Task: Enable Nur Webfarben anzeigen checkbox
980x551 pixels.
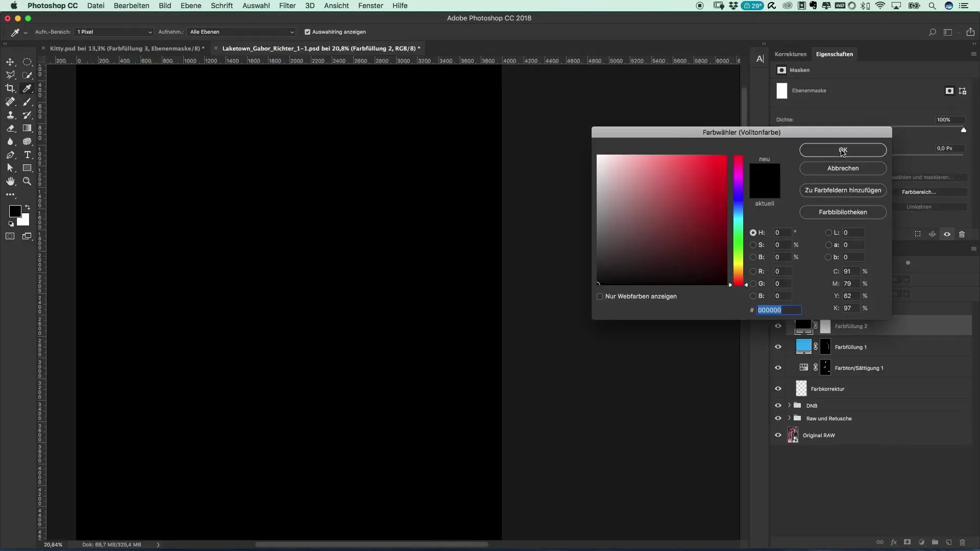Action: (x=600, y=296)
